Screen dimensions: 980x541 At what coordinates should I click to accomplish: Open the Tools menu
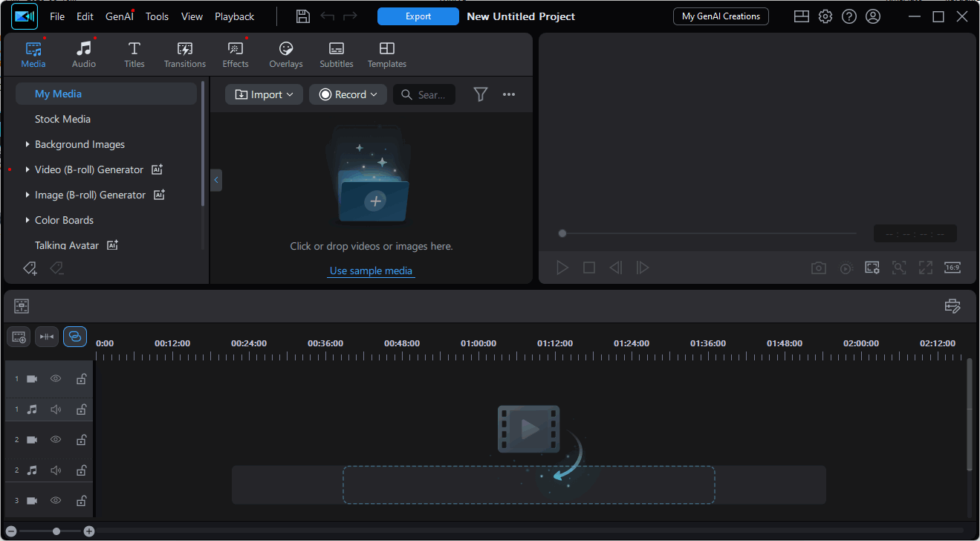click(157, 16)
